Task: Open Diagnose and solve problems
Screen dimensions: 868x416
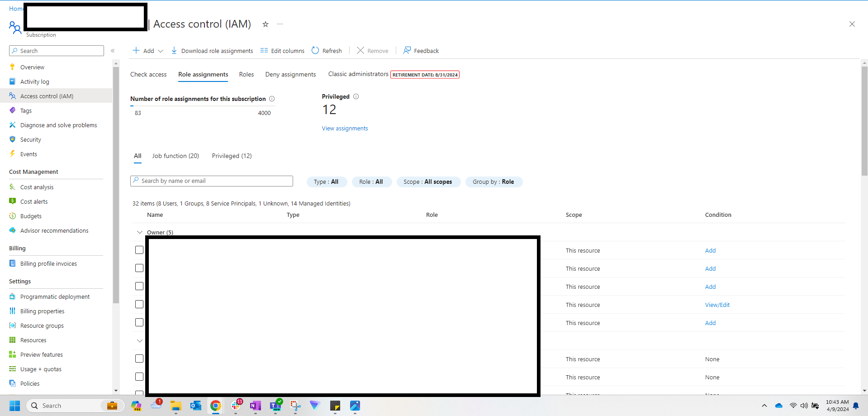Action: 59,125
